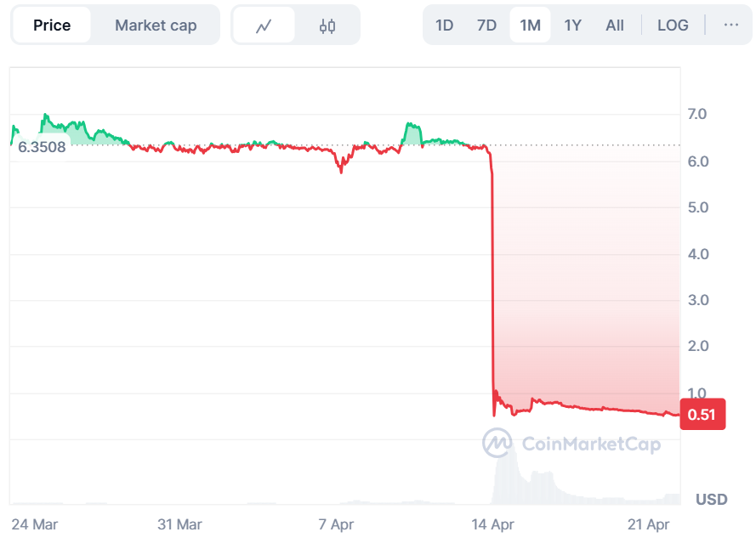Click the CoinMarketCap logo watermark
The width and height of the screenshot is (756, 549).
pyautogui.click(x=571, y=443)
